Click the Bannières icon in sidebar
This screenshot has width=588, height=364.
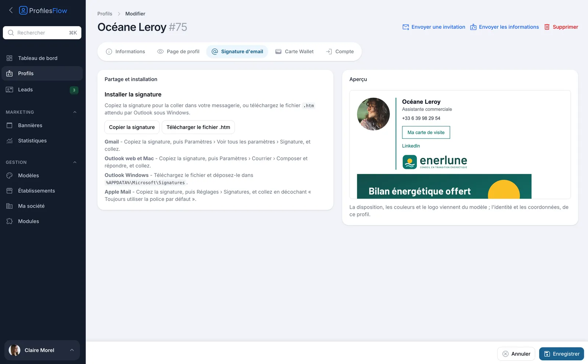(10, 125)
